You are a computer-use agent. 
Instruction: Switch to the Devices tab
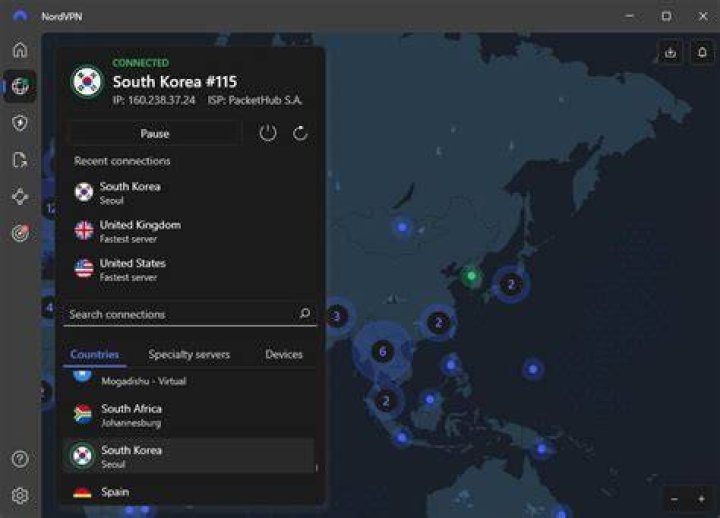[284, 355]
